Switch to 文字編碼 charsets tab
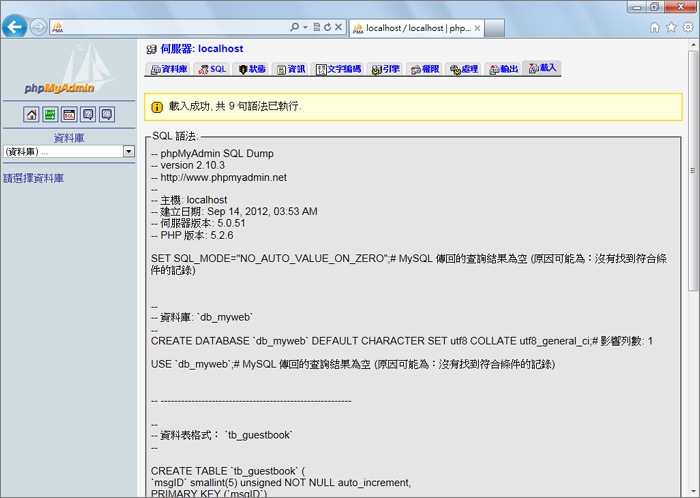 coord(338,69)
